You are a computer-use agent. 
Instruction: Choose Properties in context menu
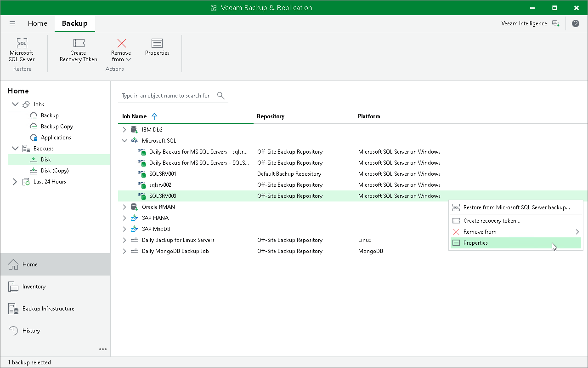point(516,243)
